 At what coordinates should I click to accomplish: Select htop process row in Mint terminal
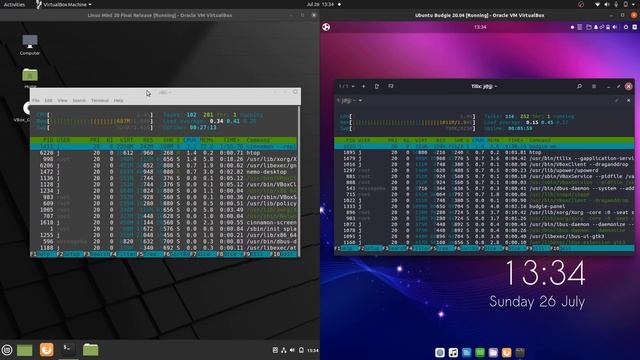(164, 153)
